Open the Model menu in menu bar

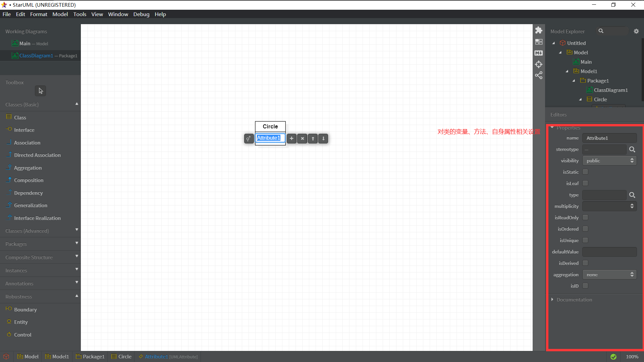[60, 14]
